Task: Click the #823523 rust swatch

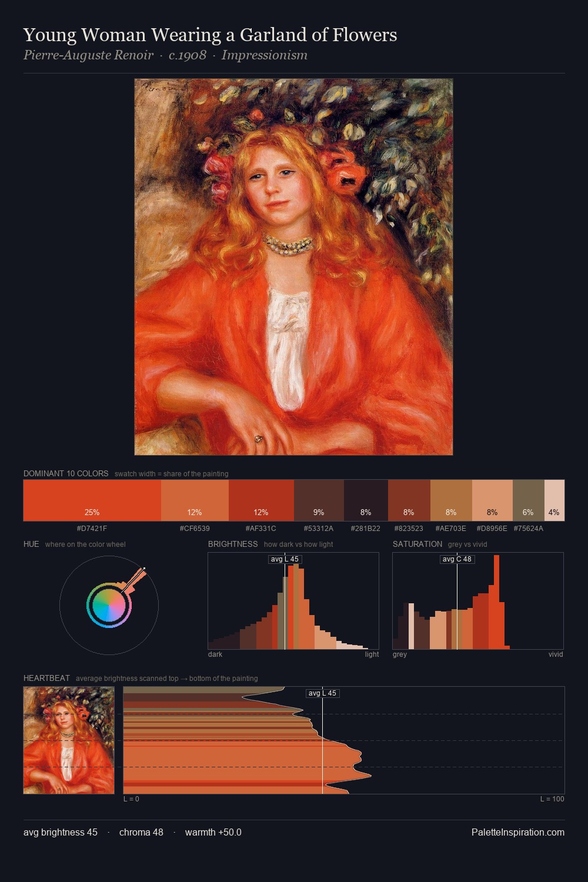Action: pos(409,500)
